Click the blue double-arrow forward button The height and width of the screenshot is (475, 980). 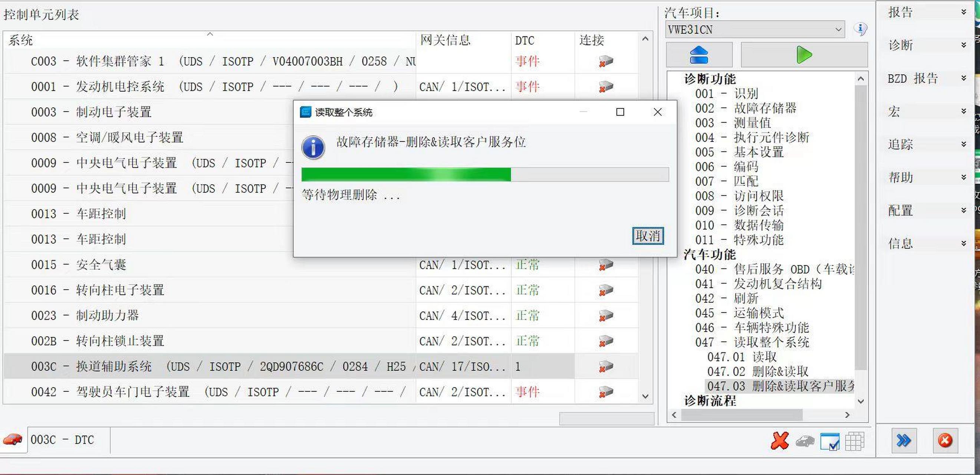click(x=904, y=440)
